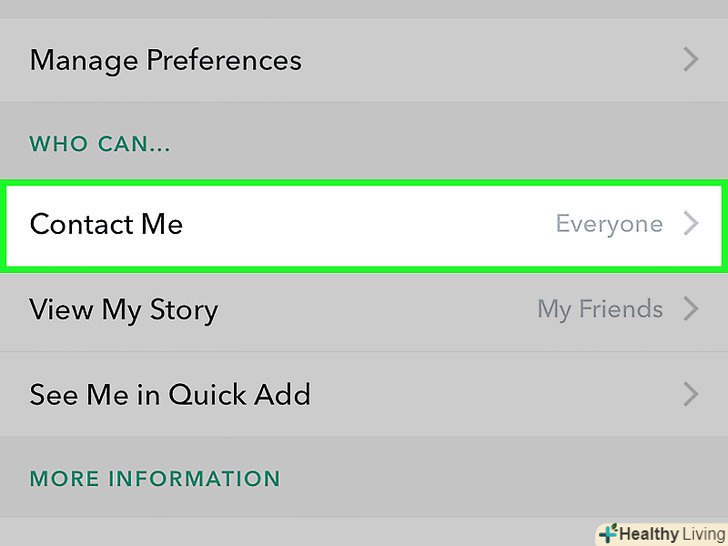Image resolution: width=728 pixels, height=546 pixels.
Task: Tap empty space between View My Story and My Friends
Action: pyautogui.click(x=380, y=309)
